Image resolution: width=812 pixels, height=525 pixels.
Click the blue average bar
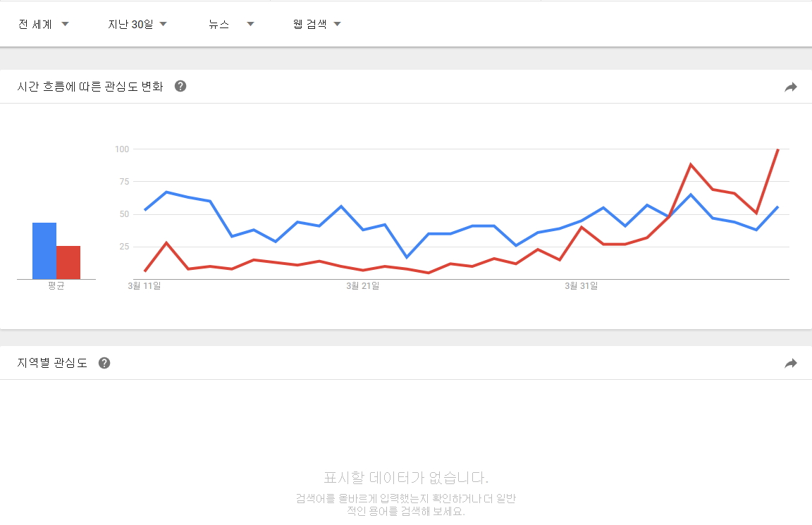[x=44, y=251]
